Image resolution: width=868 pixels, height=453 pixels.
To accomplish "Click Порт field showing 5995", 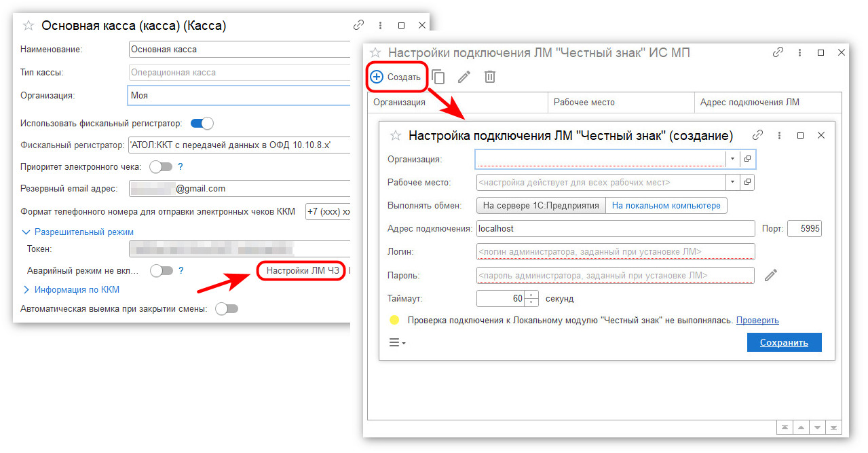I will click(x=804, y=229).
